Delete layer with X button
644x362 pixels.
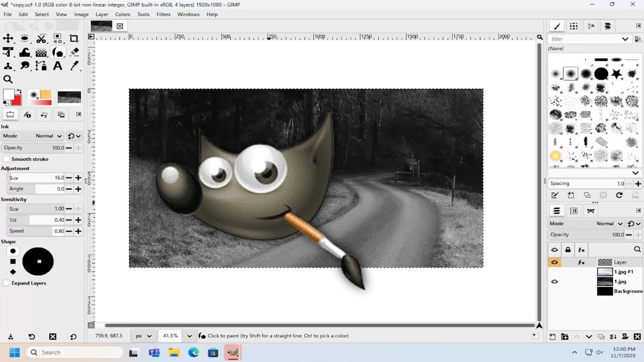click(x=637, y=336)
